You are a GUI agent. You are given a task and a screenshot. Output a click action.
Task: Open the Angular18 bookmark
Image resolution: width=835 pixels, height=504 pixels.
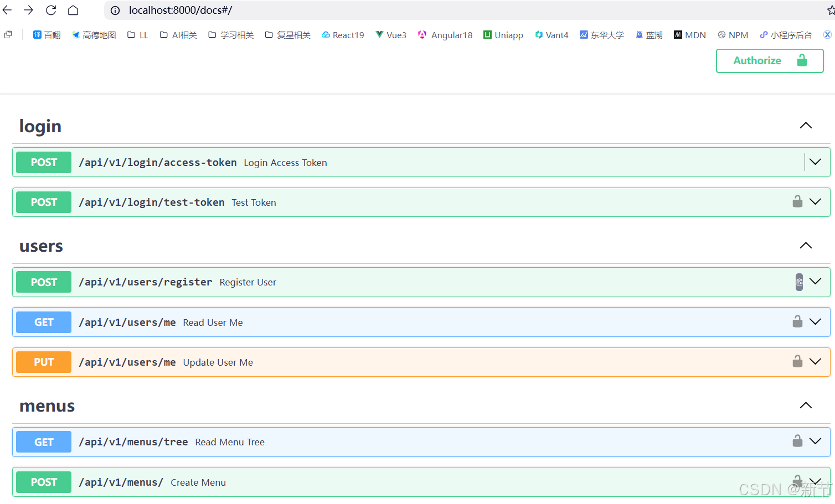445,35
